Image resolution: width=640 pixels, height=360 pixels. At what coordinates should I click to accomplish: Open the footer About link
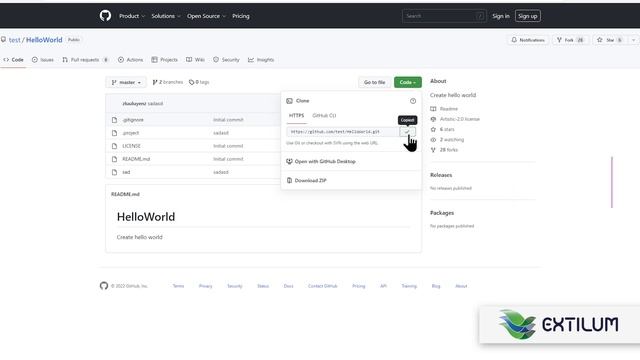pos(461,286)
